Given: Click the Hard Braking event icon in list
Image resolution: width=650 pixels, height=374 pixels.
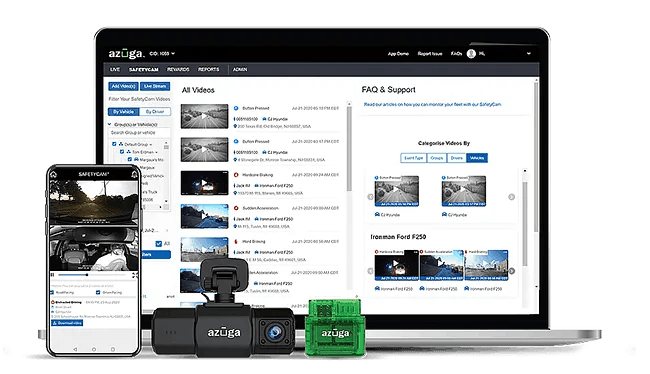Looking at the screenshot, I should [236, 241].
